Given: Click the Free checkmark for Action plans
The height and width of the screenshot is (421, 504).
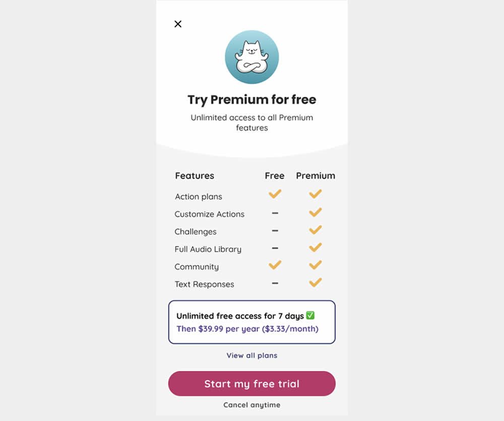Looking at the screenshot, I should 275,194.
